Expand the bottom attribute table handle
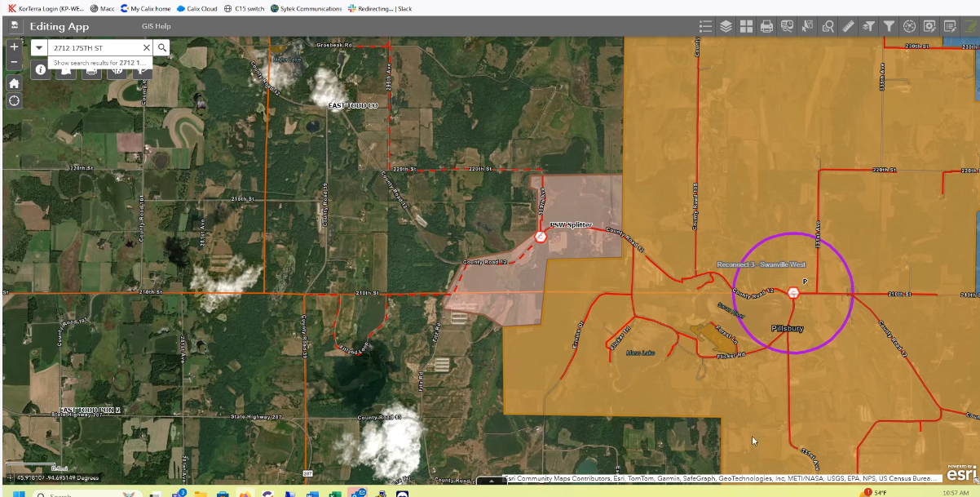The image size is (980, 497). [x=492, y=481]
